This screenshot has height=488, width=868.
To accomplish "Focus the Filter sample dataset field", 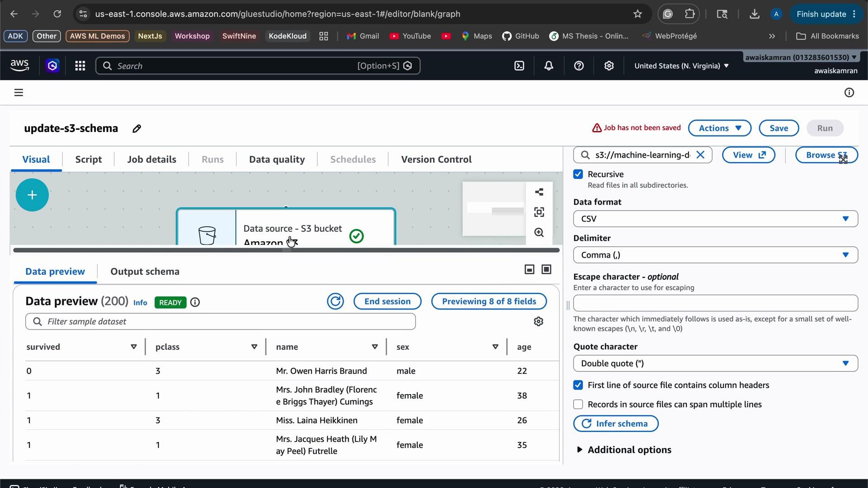I will pyautogui.click(x=221, y=321).
